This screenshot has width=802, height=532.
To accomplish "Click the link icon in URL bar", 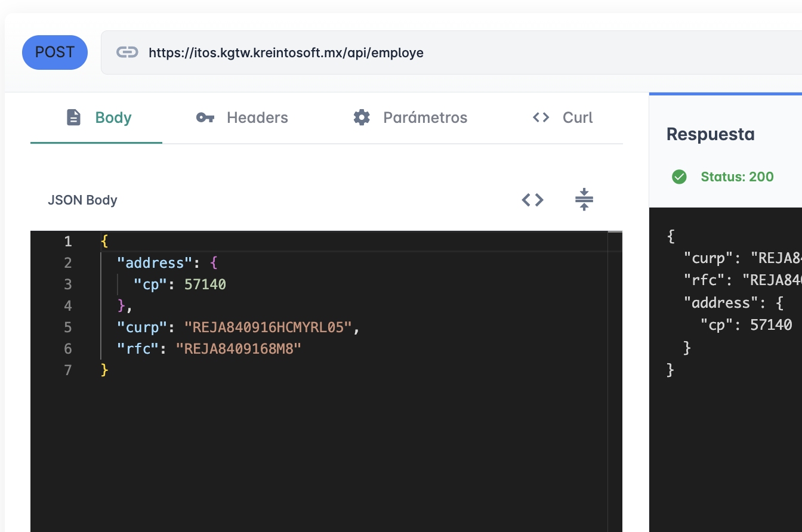I will [x=127, y=52].
